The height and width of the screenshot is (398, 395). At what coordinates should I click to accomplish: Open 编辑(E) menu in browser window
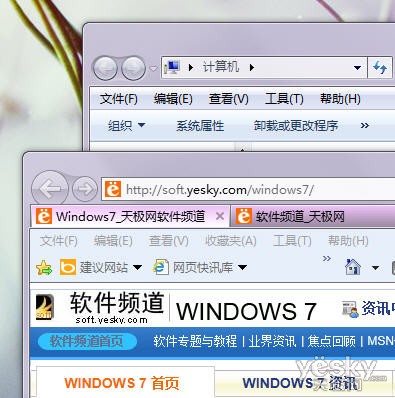[x=113, y=241]
